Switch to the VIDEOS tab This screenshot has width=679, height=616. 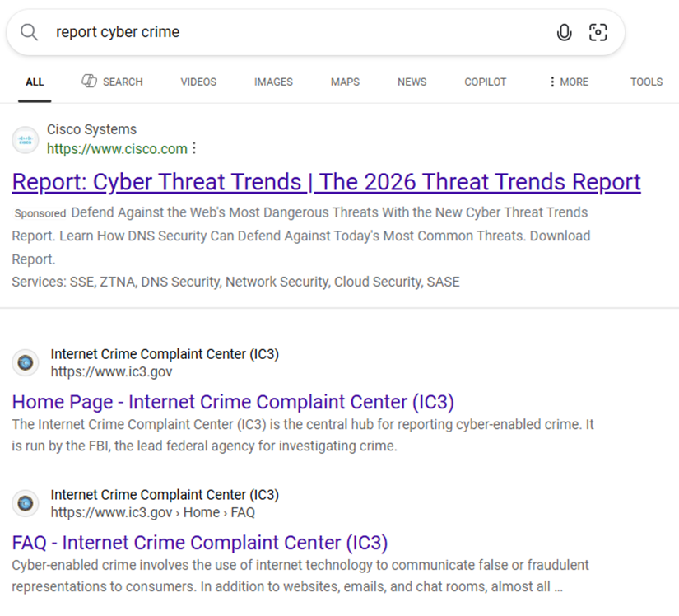(198, 82)
